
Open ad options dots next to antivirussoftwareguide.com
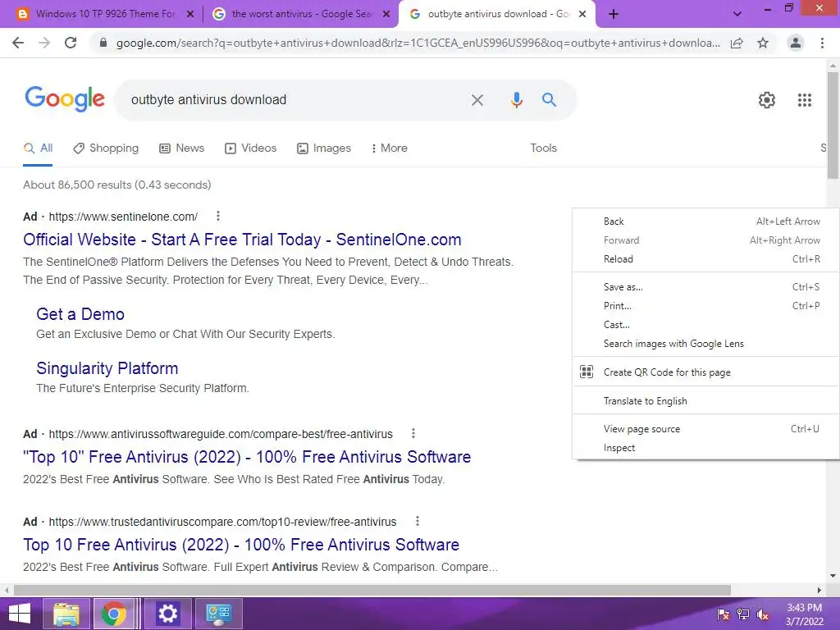click(413, 433)
